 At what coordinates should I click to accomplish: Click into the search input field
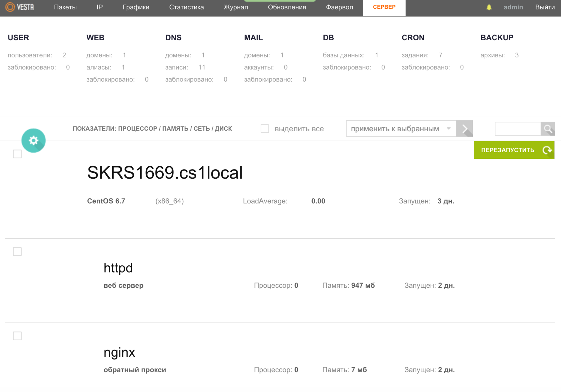coord(517,129)
